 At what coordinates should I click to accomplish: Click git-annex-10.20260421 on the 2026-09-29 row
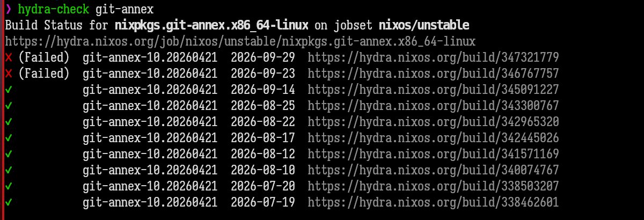tap(150, 57)
